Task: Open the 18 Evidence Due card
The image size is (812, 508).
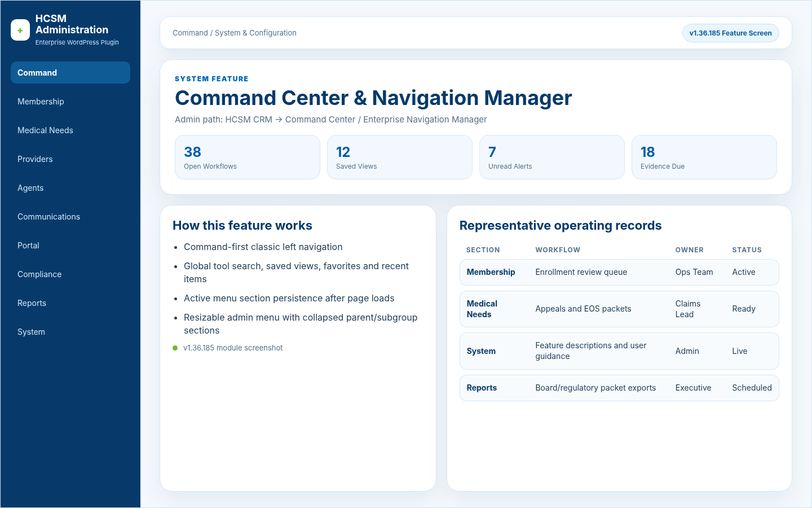Action: point(704,157)
